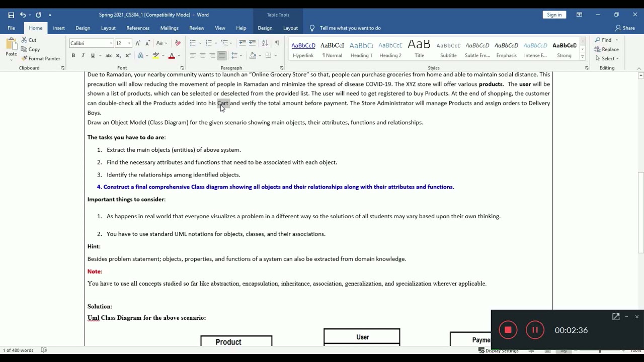The width and height of the screenshot is (644, 362).
Task: Click the Redo/Repeat icon
Action: click(38, 15)
